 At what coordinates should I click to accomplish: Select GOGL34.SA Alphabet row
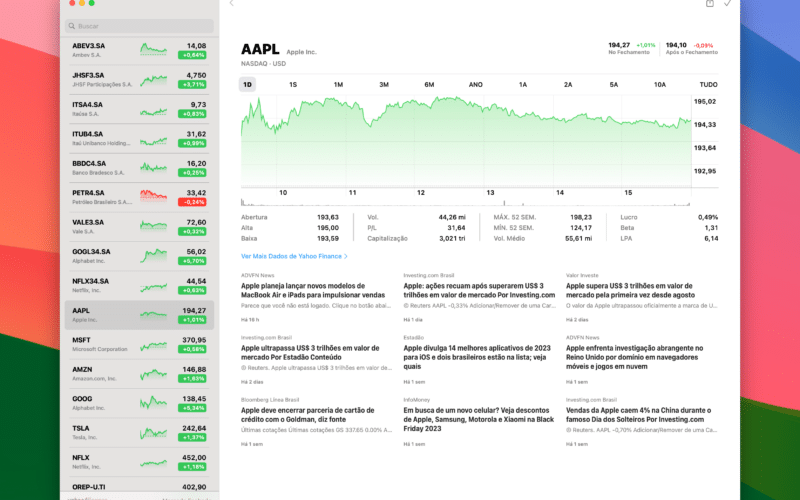point(139,256)
